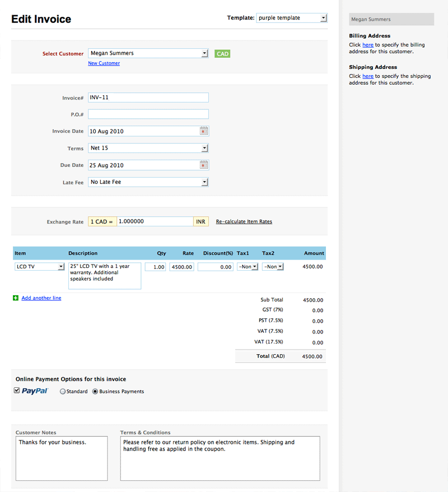Click the P.O.# input field
448x492 pixels.
click(x=148, y=114)
